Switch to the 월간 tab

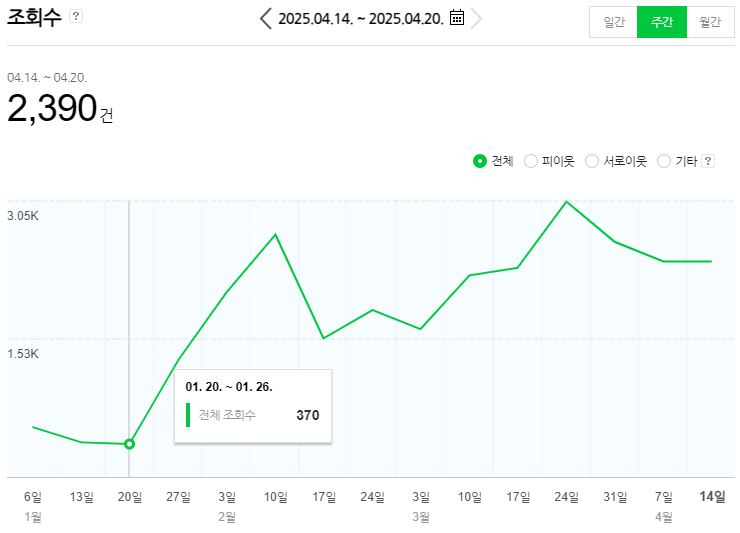point(710,22)
